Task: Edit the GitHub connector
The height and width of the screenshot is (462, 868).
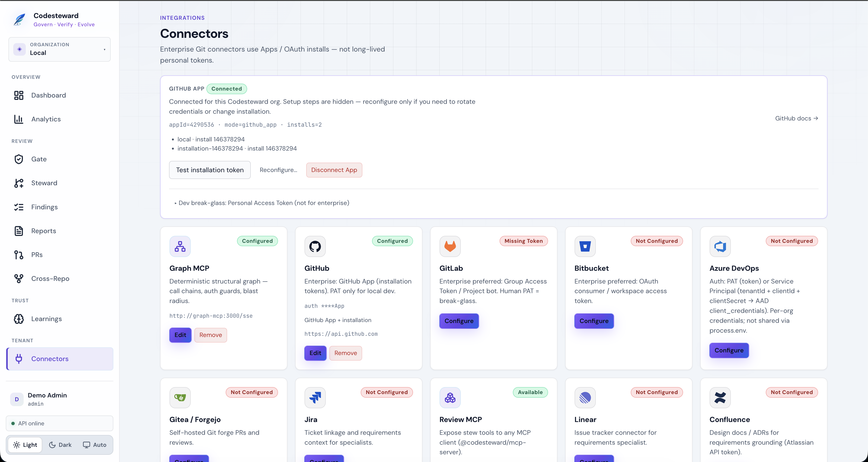Action: (x=315, y=353)
